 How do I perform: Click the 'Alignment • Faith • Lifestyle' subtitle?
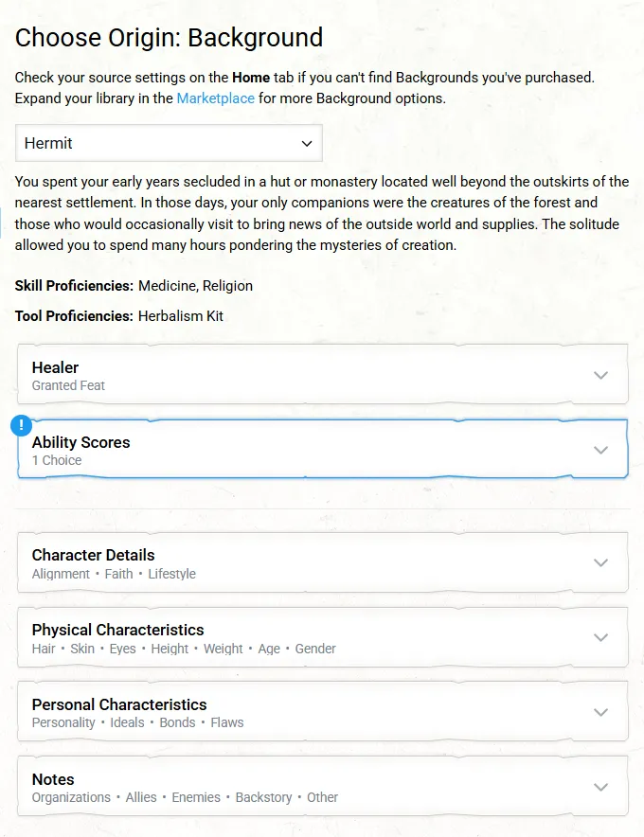coord(114,574)
